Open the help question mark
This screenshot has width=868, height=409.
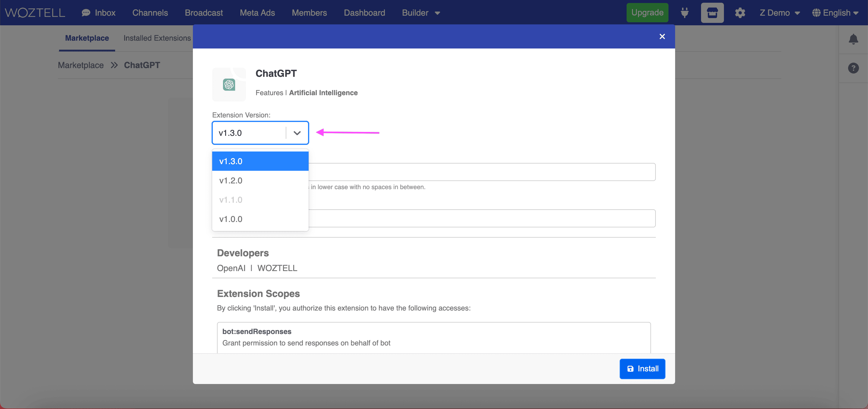pyautogui.click(x=853, y=68)
